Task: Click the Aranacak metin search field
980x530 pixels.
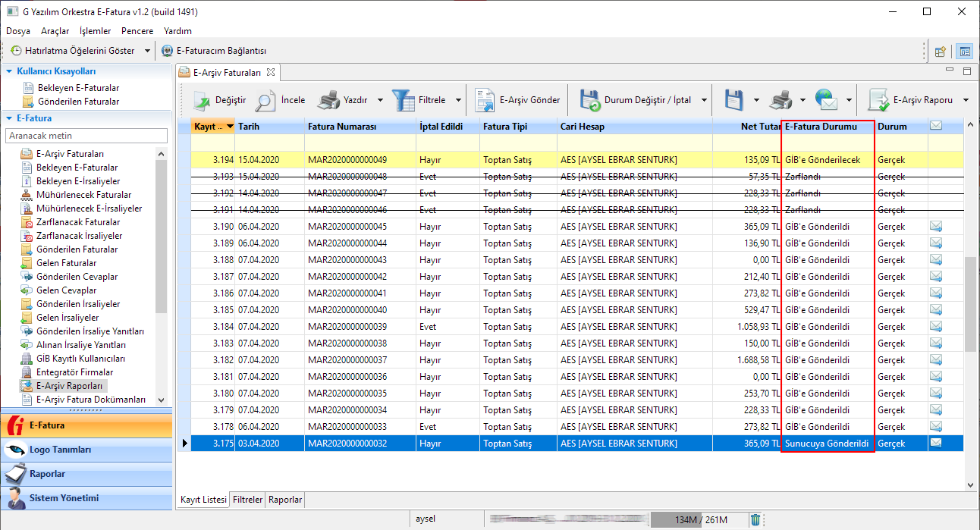Action: coord(86,136)
